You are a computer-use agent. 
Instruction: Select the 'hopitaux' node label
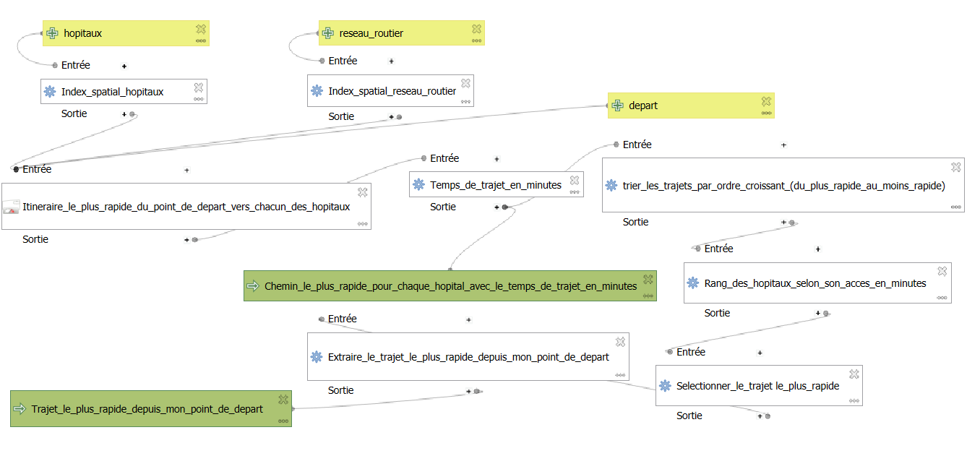point(83,33)
